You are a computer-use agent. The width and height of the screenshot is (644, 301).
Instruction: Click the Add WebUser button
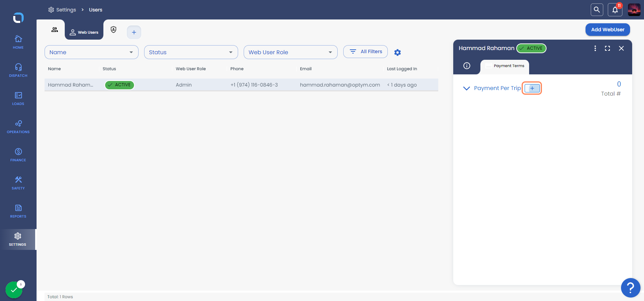(x=608, y=30)
